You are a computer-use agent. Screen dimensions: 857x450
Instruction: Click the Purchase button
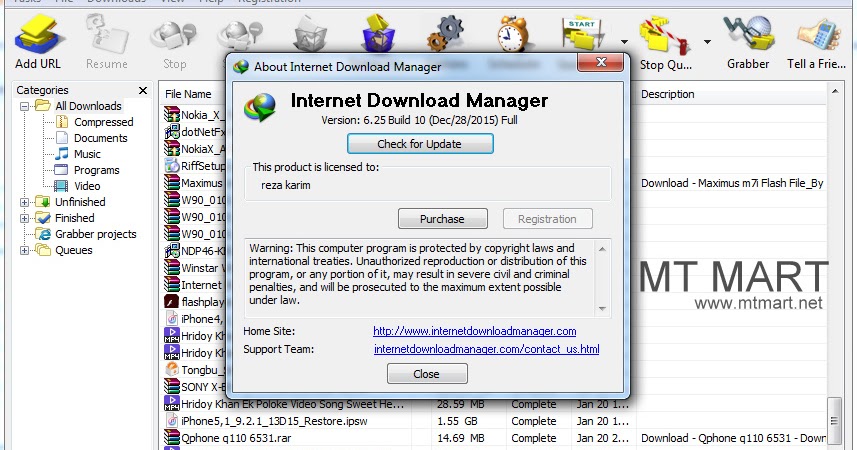click(x=442, y=219)
